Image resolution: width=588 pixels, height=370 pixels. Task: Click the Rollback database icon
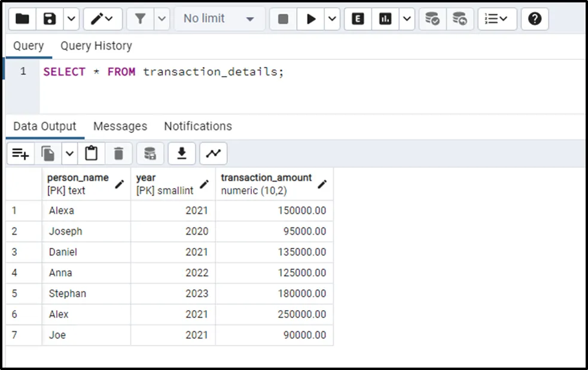pyautogui.click(x=459, y=19)
